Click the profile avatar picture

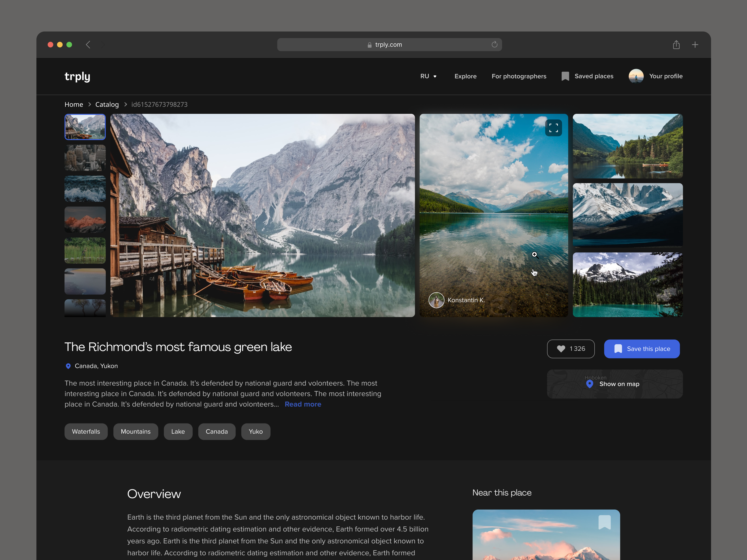[x=636, y=76]
